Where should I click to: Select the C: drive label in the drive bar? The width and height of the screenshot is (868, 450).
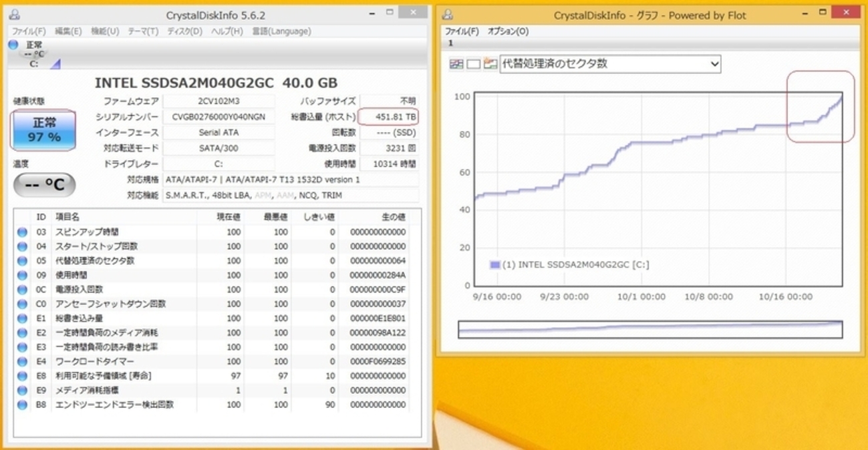34,64
